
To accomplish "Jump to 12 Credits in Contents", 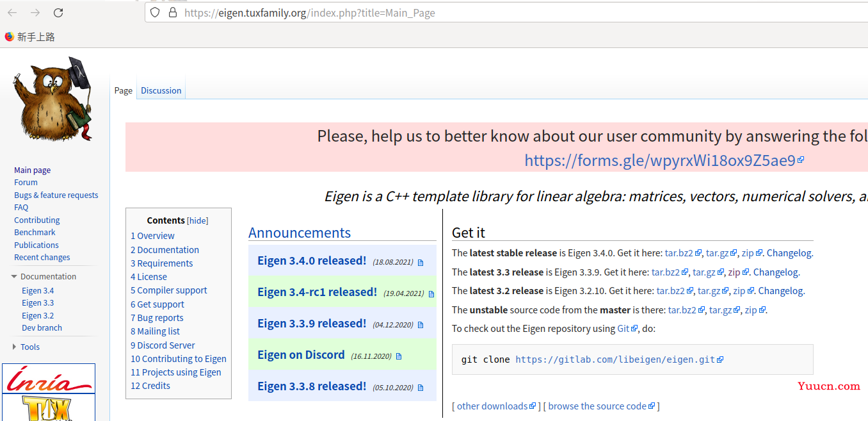I will 150,386.
